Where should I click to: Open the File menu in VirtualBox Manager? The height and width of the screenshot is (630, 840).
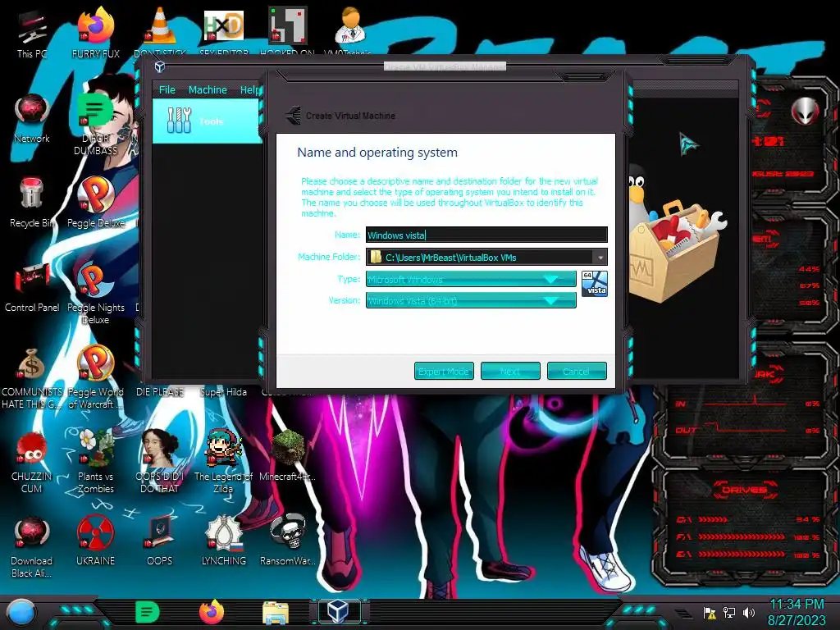(x=167, y=90)
